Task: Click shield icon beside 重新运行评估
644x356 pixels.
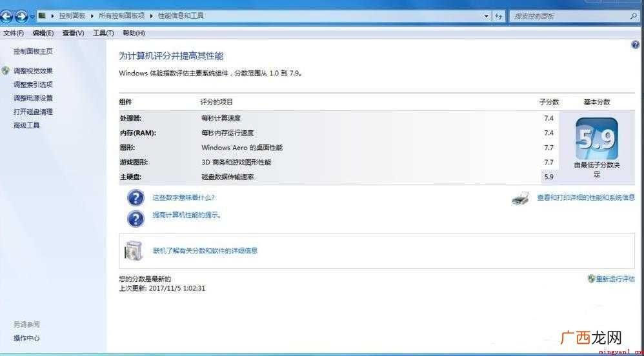Action: (592, 279)
